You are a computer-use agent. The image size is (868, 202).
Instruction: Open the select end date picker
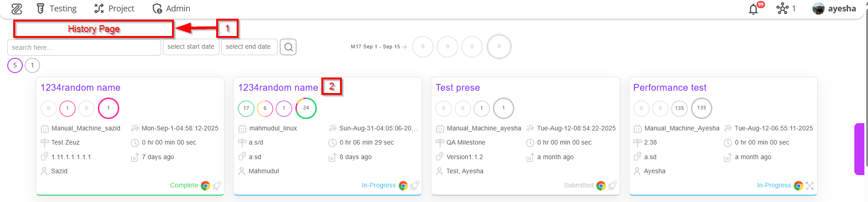(x=249, y=47)
